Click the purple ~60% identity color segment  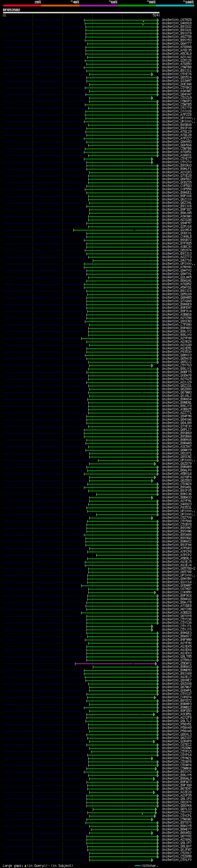[x=98, y=6]
